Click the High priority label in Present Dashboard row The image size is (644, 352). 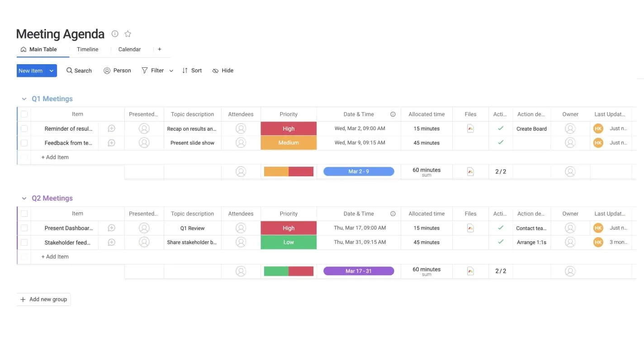pos(289,228)
